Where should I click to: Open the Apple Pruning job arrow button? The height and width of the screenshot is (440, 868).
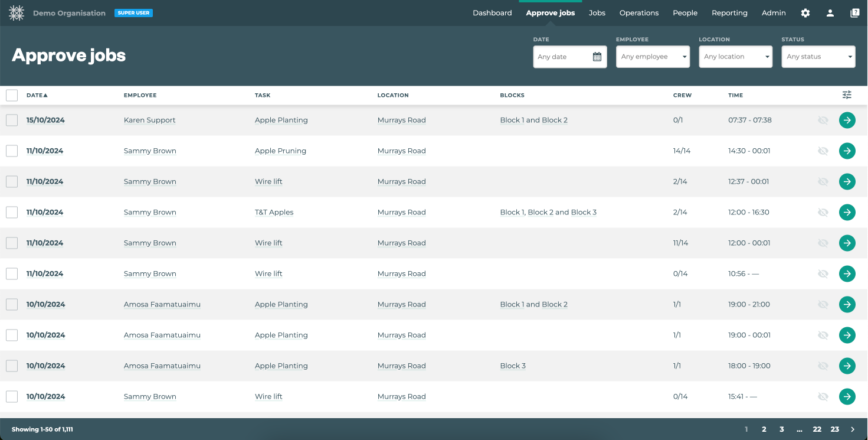[847, 151]
